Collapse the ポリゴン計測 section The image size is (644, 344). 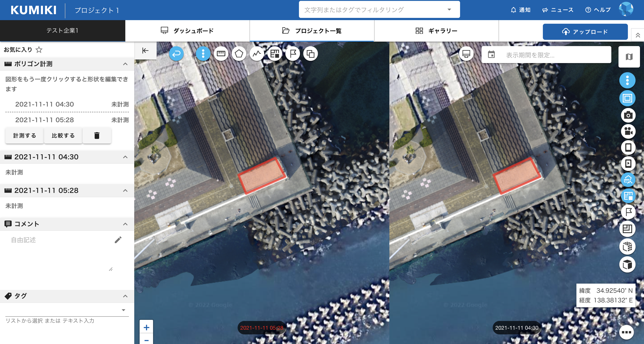pyautogui.click(x=125, y=64)
